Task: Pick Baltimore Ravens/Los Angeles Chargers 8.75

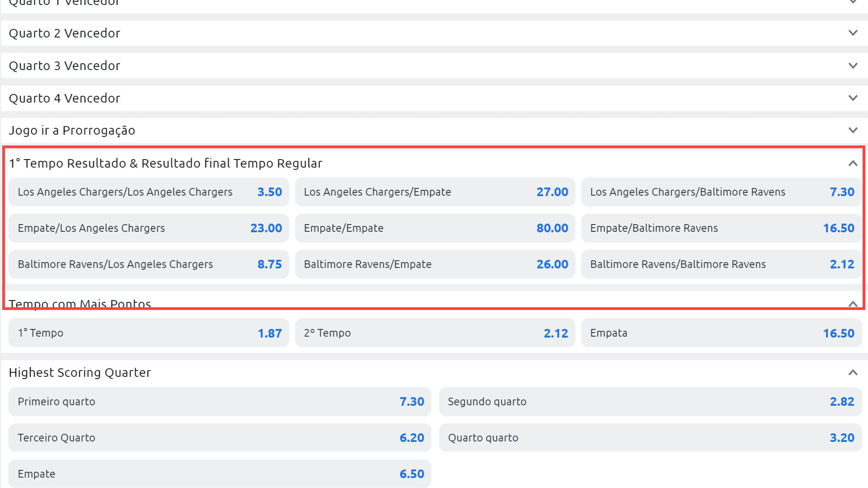Action: [x=149, y=264]
